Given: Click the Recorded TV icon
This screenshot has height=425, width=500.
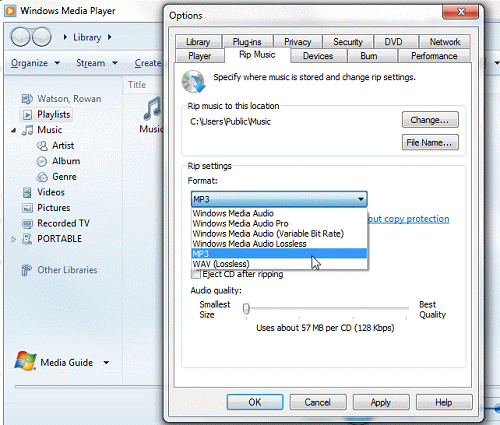Looking at the screenshot, I should point(27,223).
